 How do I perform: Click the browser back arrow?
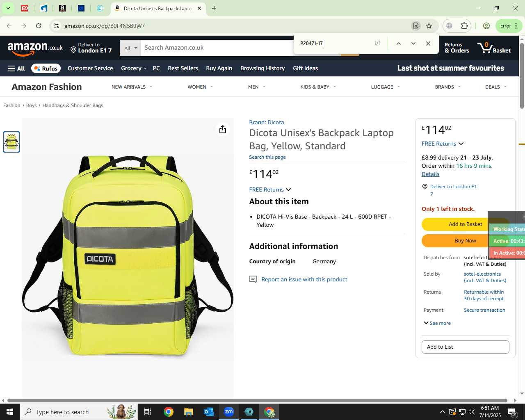tap(9, 26)
